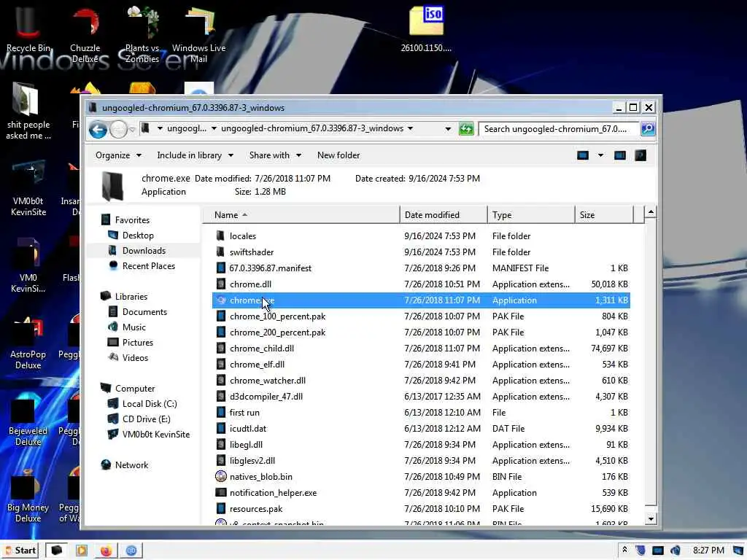The width and height of the screenshot is (747, 560).
Task: Select chrome_elf.dll file
Action: pyautogui.click(x=258, y=365)
